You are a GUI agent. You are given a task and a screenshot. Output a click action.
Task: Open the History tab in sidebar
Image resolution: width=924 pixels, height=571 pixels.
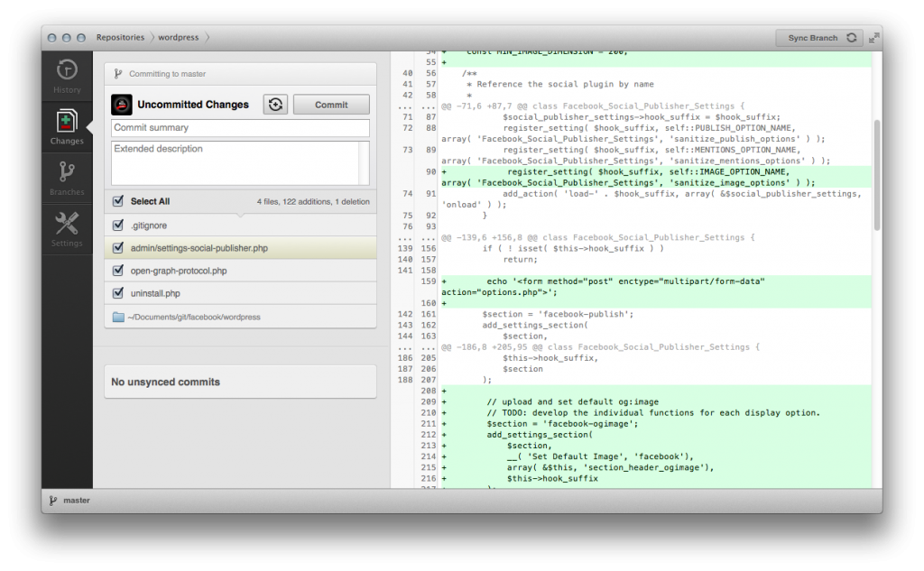click(x=67, y=77)
